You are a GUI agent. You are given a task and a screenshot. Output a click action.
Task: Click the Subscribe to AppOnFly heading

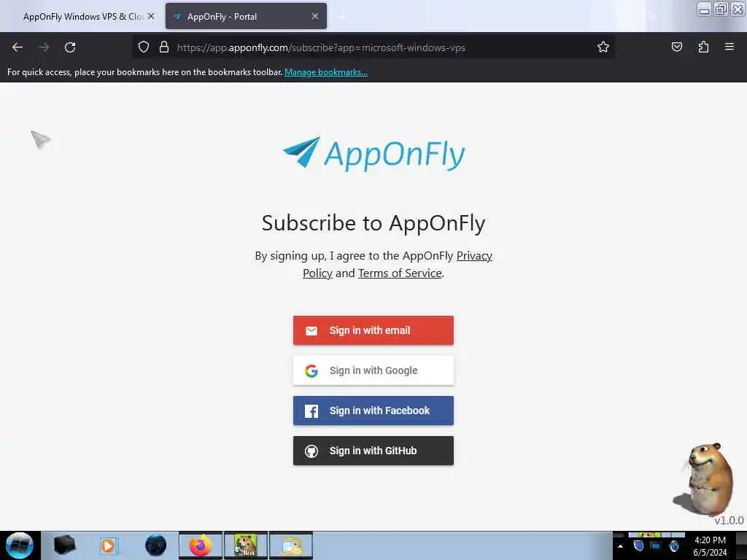(x=373, y=223)
